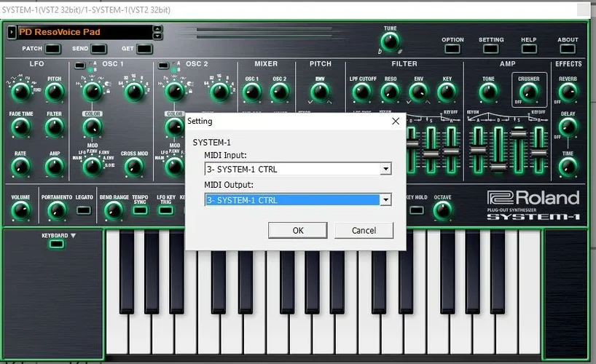Image resolution: width=596 pixels, height=364 pixels.
Task: Click the GET button
Action: [144, 49]
